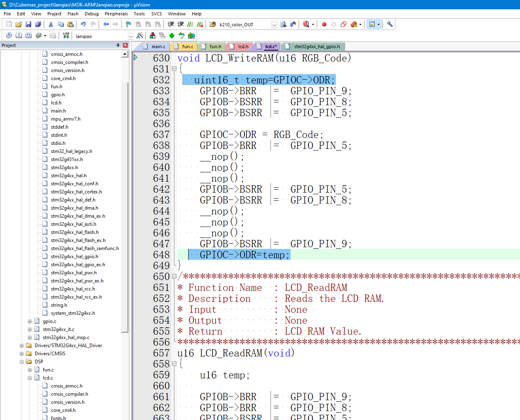Open Manage Project Items icon

coord(153,36)
